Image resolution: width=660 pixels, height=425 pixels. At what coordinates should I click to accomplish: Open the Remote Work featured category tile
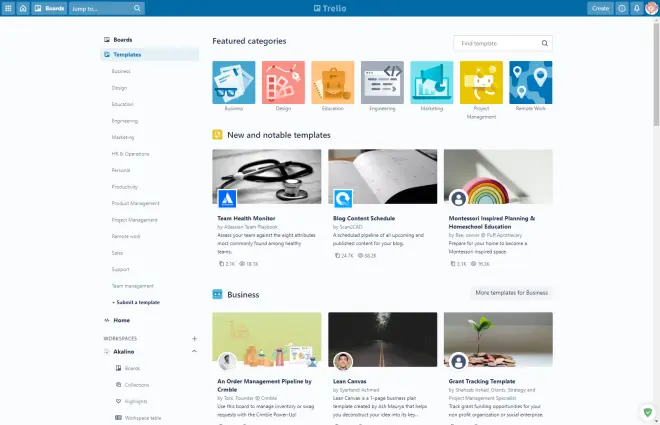point(531,82)
